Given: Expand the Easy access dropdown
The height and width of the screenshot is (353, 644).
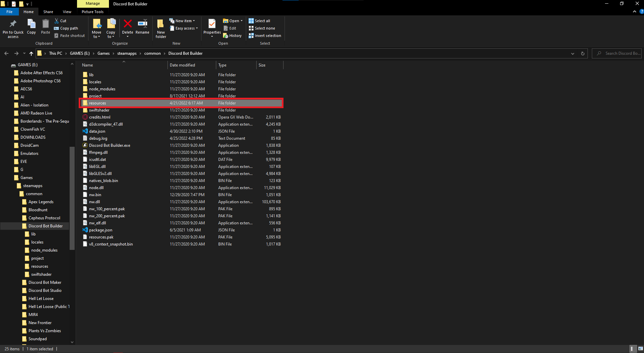Looking at the screenshot, I should click(x=184, y=28).
